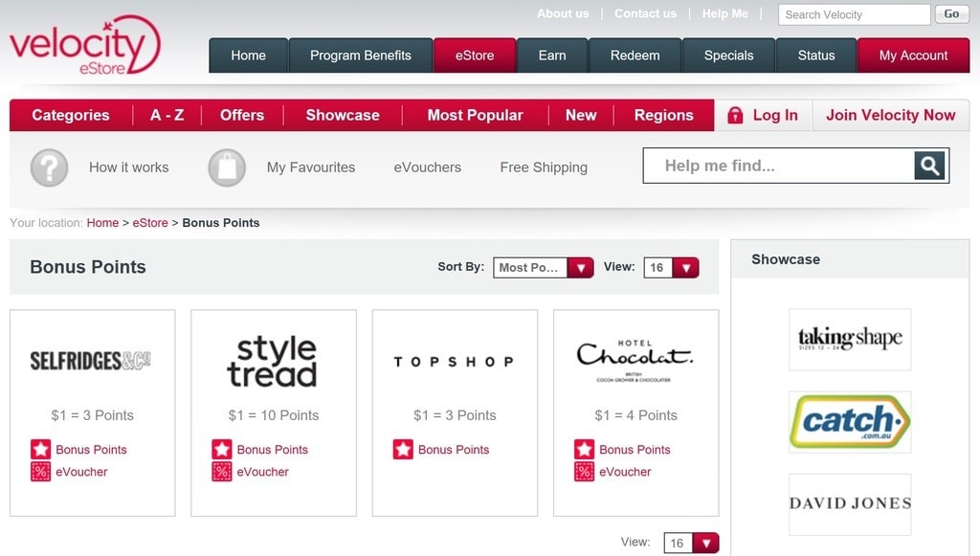
Task: Click the eVoucher percent icon under Style Tread
Action: (x=222, y=472)
